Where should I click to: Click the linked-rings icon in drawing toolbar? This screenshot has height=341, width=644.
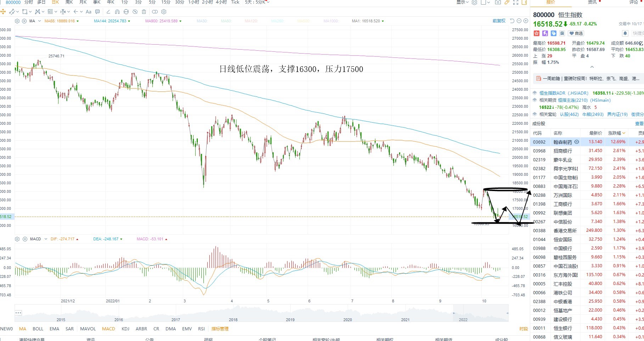(155, 12)
